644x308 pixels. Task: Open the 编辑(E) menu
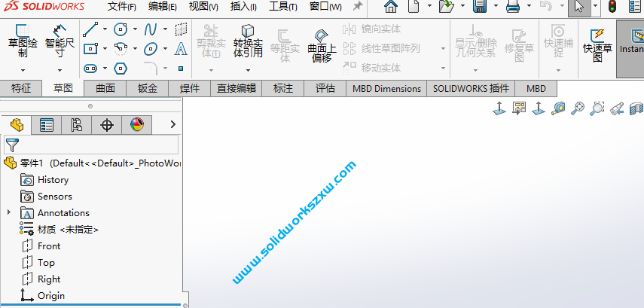coord(163,7)
